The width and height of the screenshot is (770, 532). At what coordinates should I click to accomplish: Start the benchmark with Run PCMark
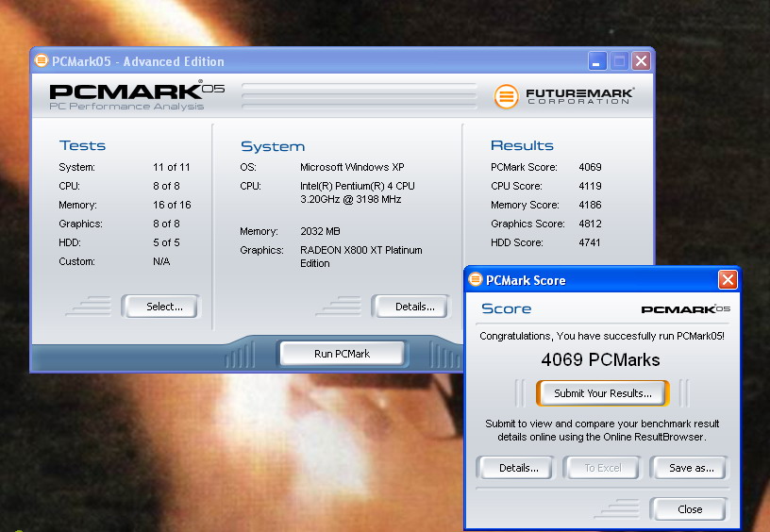coord(343,354)
